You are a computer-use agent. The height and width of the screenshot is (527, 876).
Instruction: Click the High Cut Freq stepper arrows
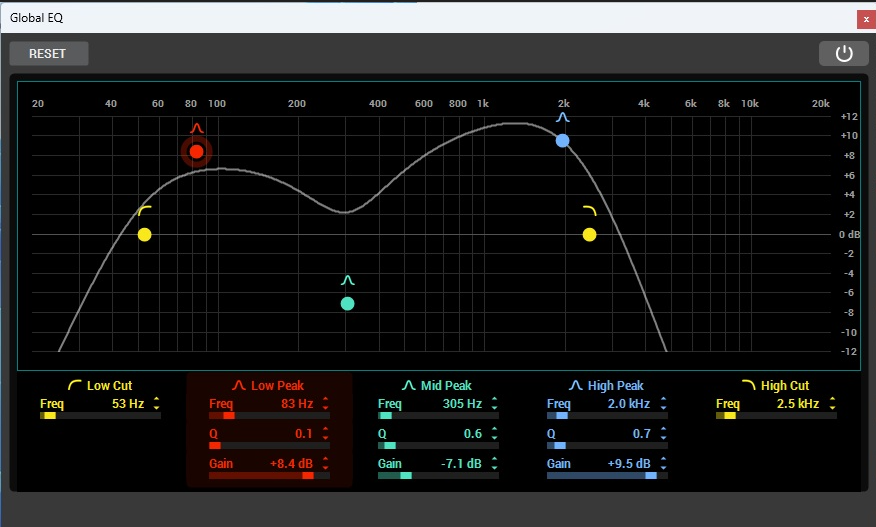(832, 404)
